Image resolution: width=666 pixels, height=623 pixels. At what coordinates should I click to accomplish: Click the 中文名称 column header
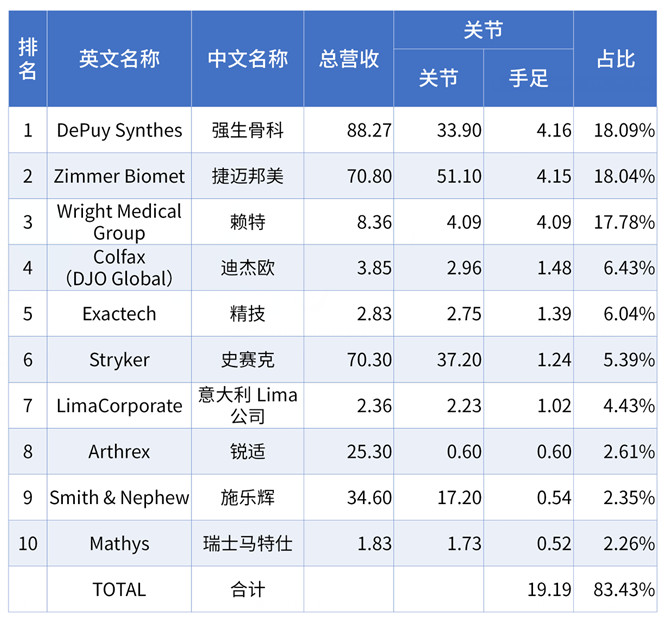tap(248, 59)
